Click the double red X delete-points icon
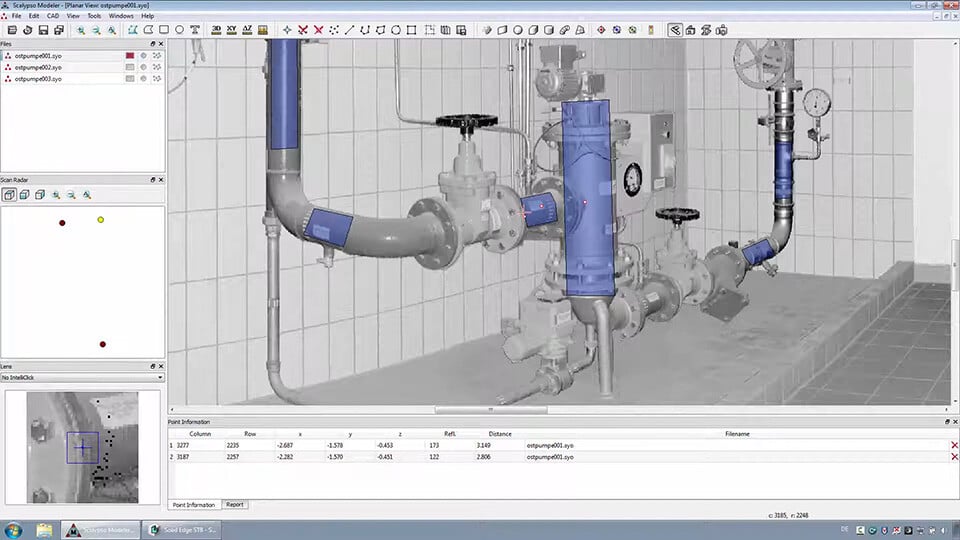The image size is (960, 540). [x=303, y=30]
